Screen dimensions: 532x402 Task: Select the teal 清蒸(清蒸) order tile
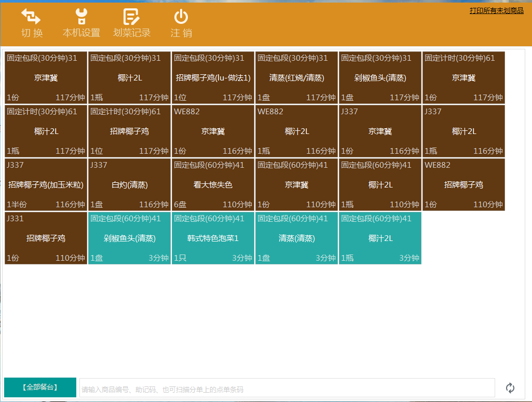point(296,238)
